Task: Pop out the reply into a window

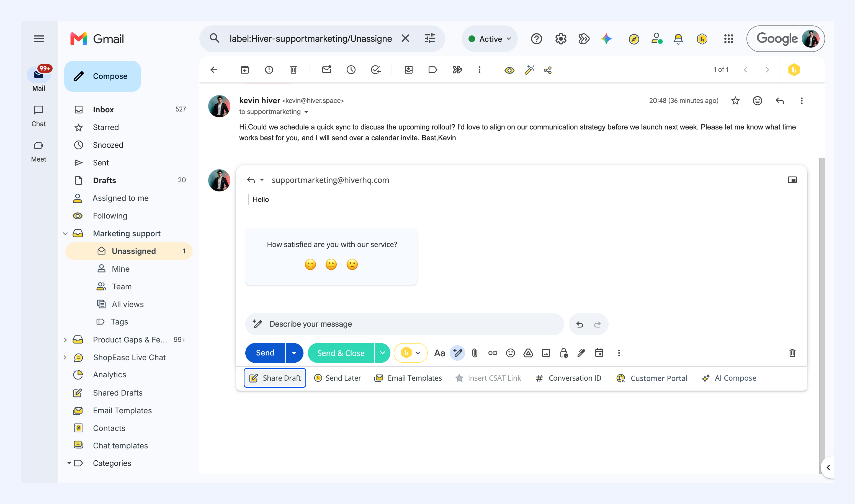Action: [792, 180]
